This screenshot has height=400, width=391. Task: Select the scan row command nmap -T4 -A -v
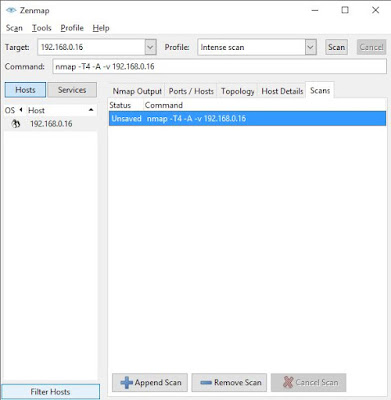coord(196,119)
